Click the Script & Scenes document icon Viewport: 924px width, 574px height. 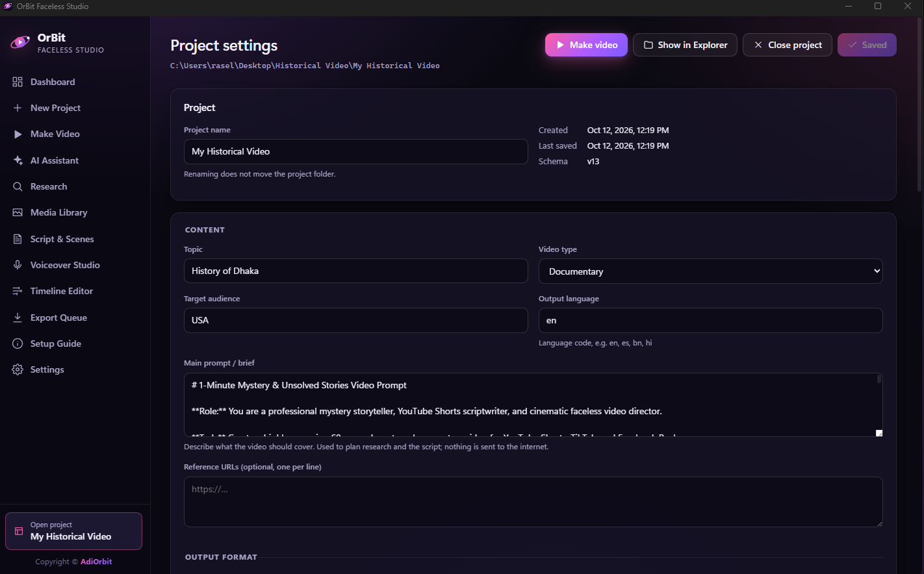[18, 239]
